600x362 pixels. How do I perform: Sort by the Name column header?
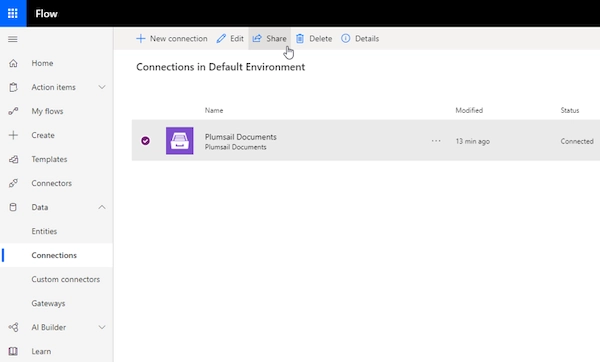click(x=214, y=110)
